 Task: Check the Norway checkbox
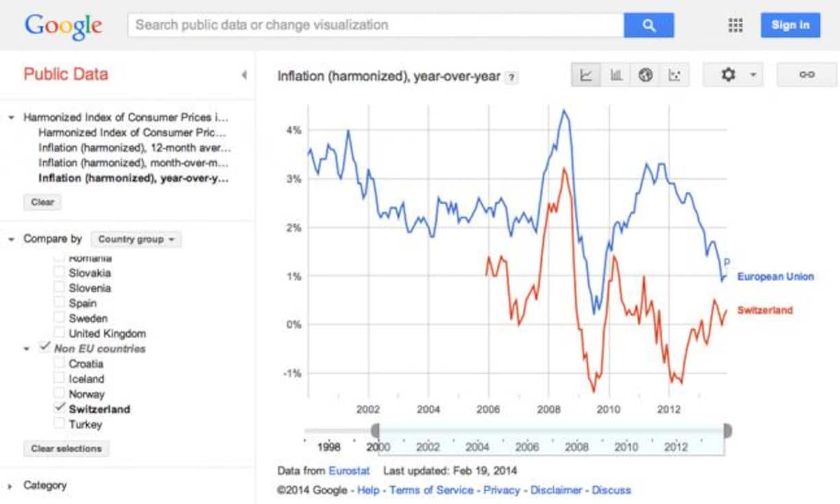pos(60,394)
